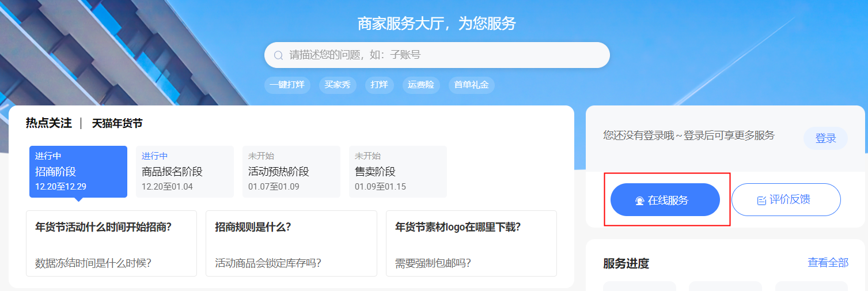Select the 打样 quick search tag
Screen dimensions: 868x291
pyautogui.click(x=379, y=85)
